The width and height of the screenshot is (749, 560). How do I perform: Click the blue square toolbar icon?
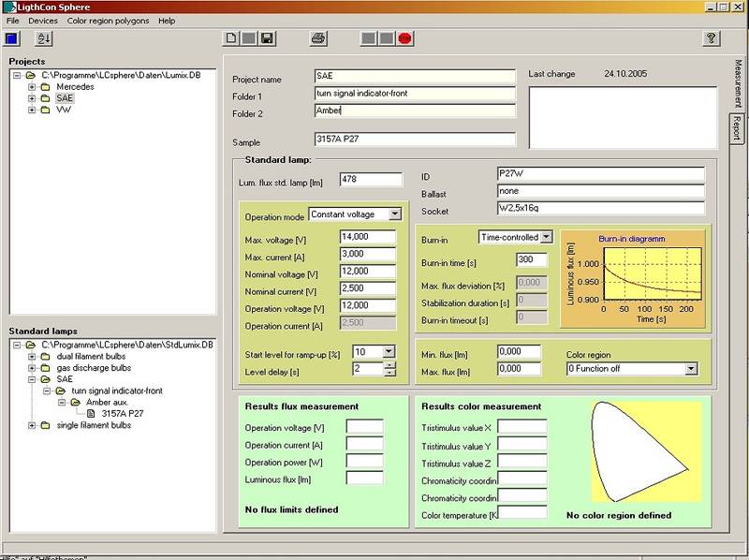tap(12, 38)
